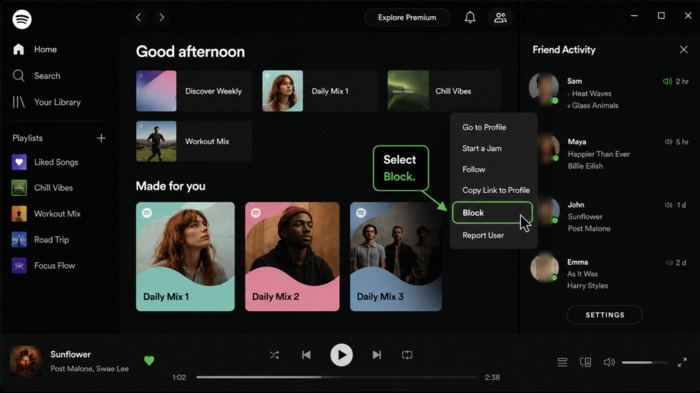Open notifications bell icon

click(470, 17)
